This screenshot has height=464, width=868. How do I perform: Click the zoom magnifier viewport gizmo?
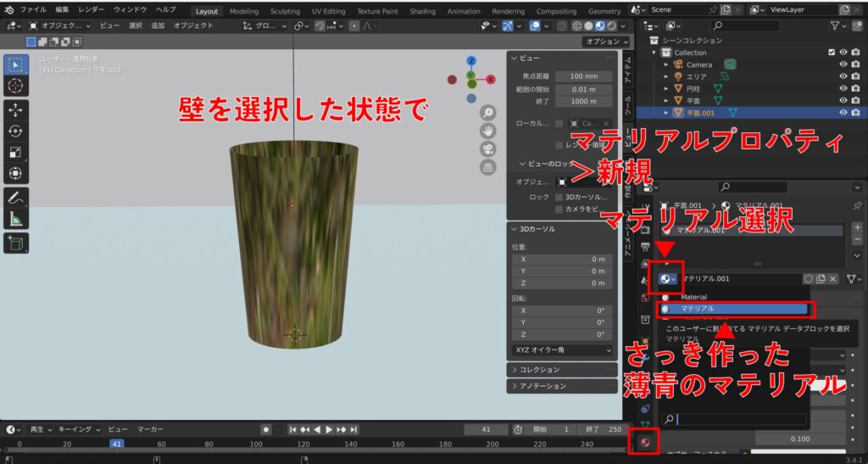(488, 113)
